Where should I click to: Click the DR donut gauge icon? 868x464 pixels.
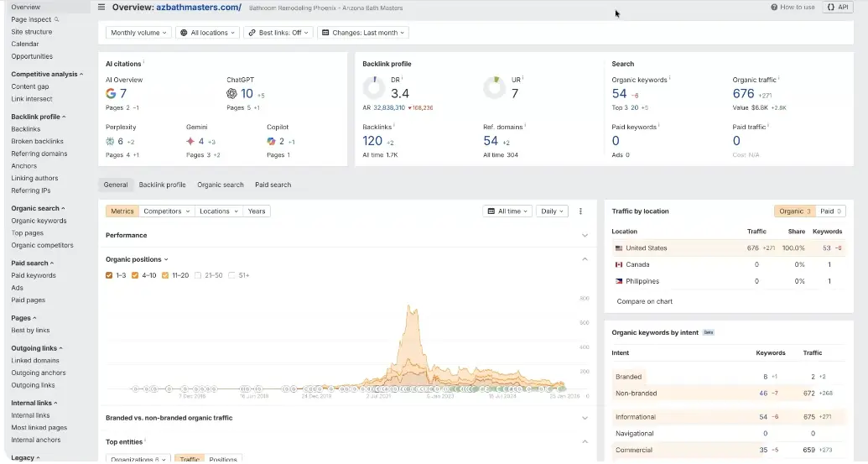[x=374, y=87]
